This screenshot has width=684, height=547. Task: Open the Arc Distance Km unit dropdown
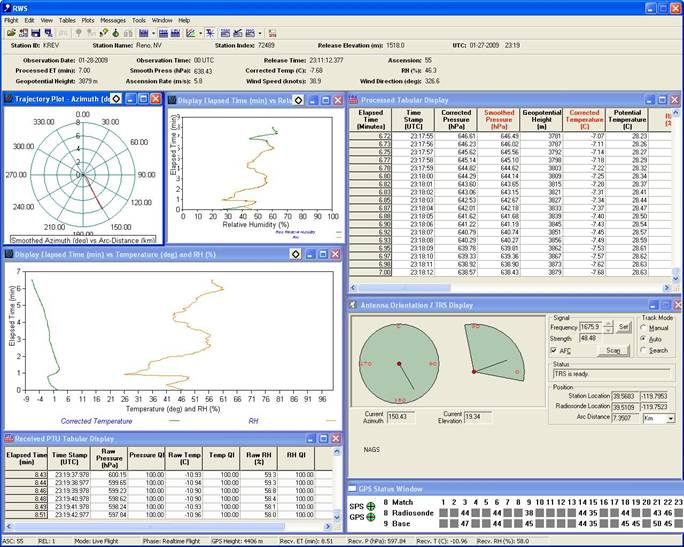[670, 418]
